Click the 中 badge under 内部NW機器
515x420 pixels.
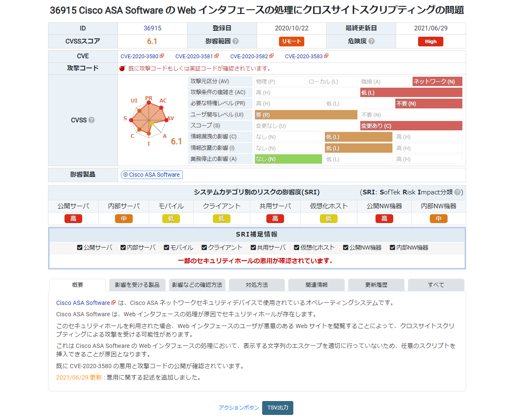[439, 218]
